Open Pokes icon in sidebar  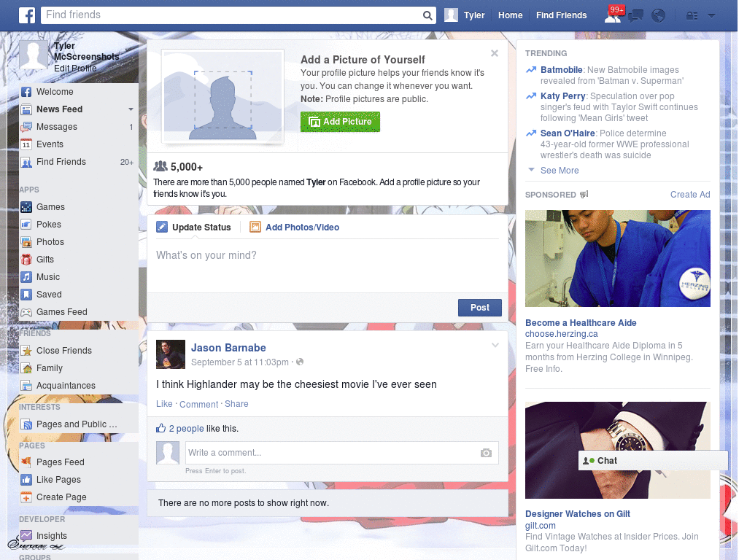[x=27, y=225]
